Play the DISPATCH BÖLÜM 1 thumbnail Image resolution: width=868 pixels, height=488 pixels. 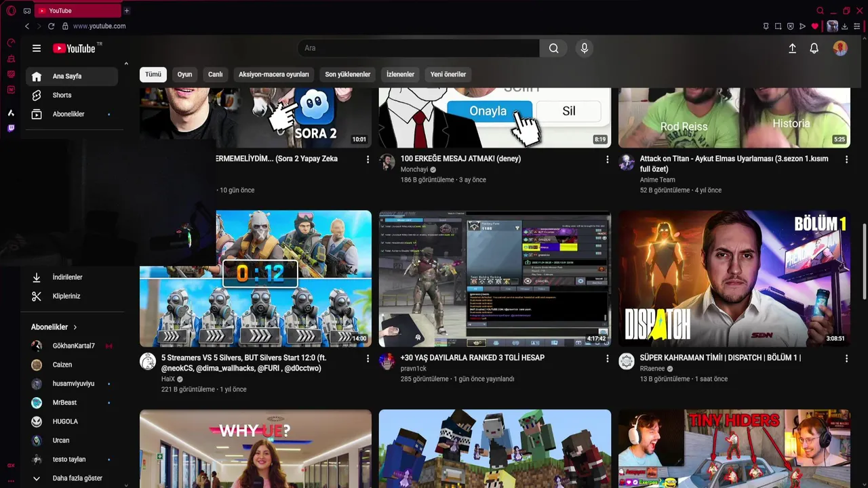tap(734, 279)
